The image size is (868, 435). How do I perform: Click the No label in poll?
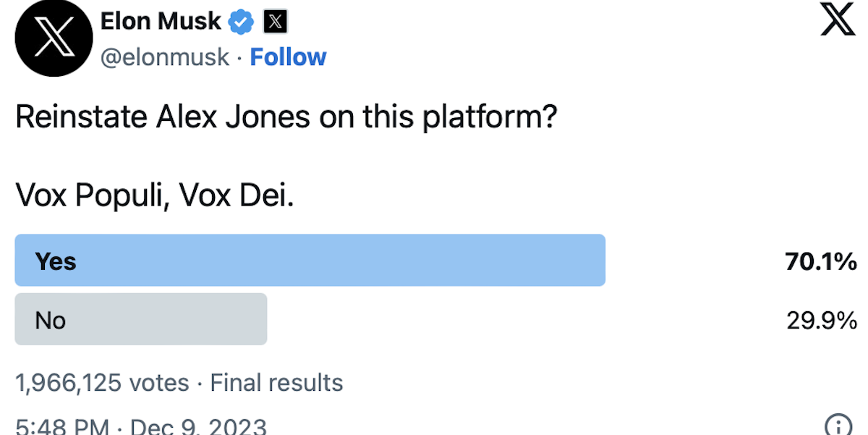click(51, 320)
